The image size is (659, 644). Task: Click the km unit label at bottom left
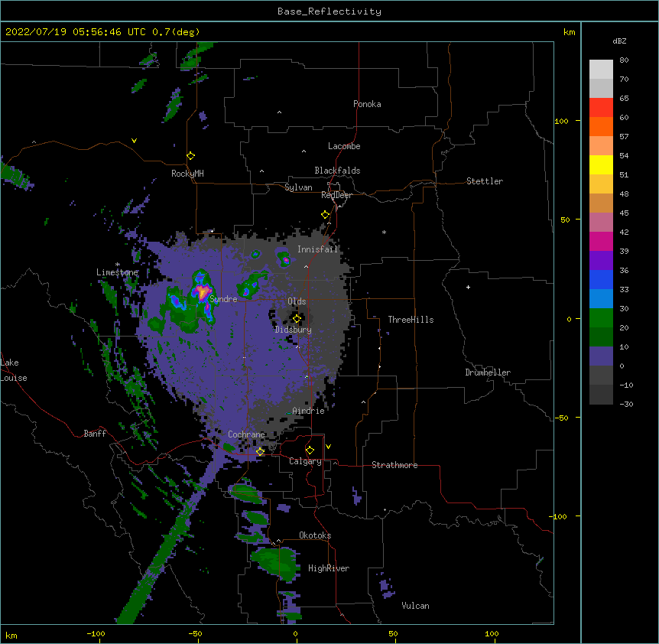[x=11, y=635]
